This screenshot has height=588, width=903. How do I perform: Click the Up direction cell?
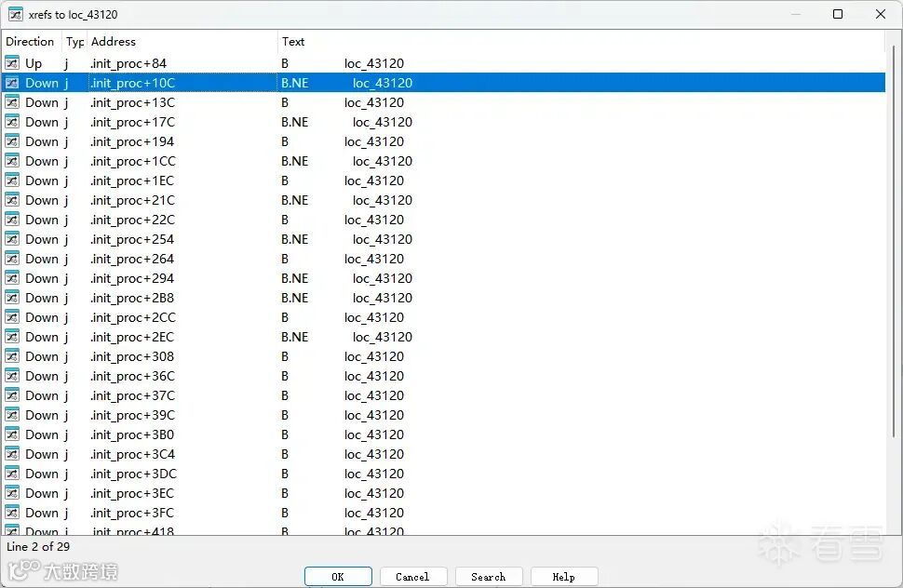(x=34, y=63)
